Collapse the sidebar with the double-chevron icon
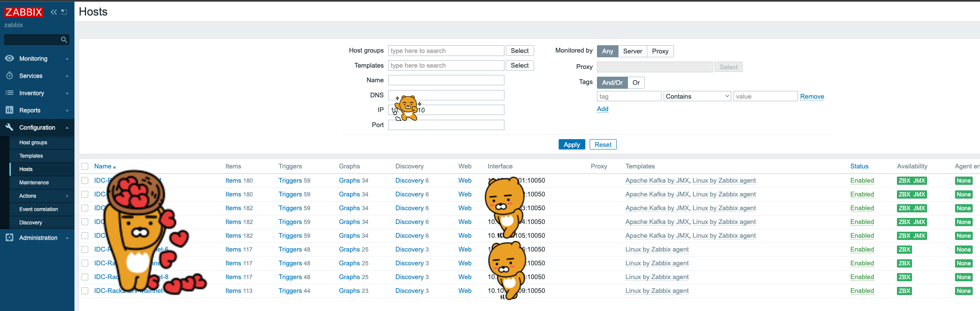The image size is (980, 311). click(54, 12)
